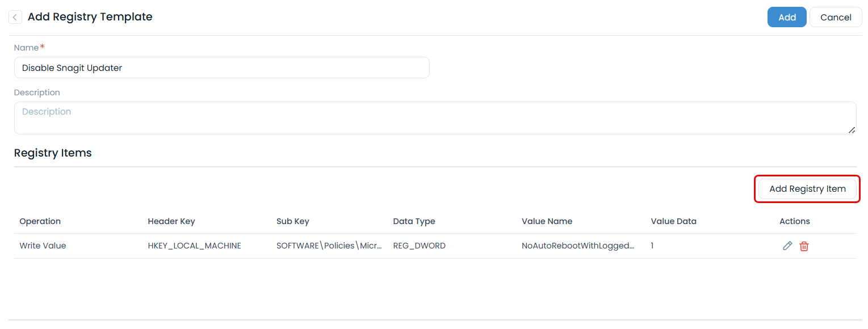
Task: Click the truncated NoAutoRebootWithLogged value name
Action: (x=578, y=245)
